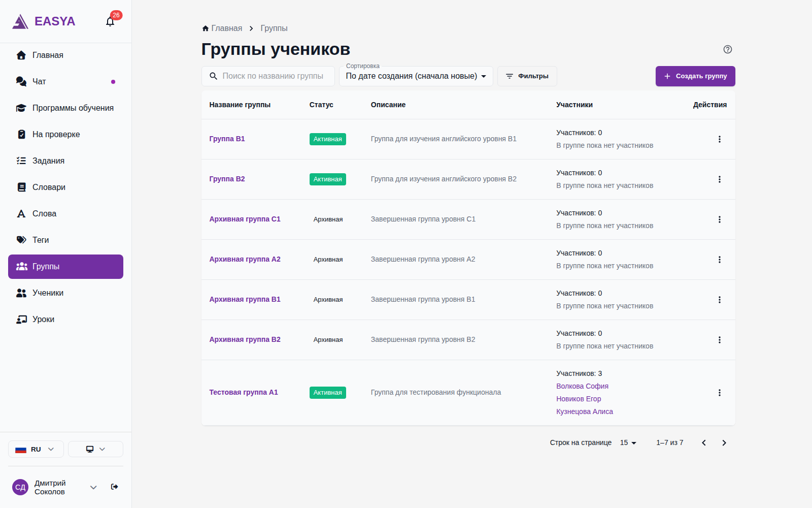Open actions menu for Архивная группа A2
This screenshot has height=508, width=812.
pos(719,260)
